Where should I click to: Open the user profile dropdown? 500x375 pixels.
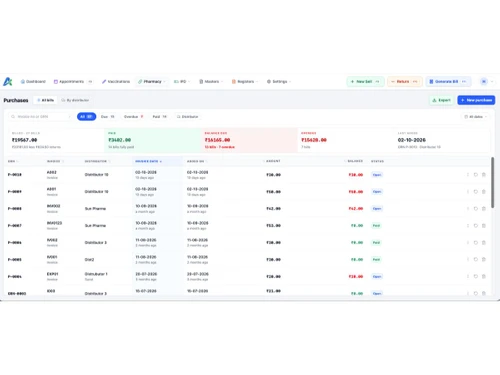pos(486,81)
